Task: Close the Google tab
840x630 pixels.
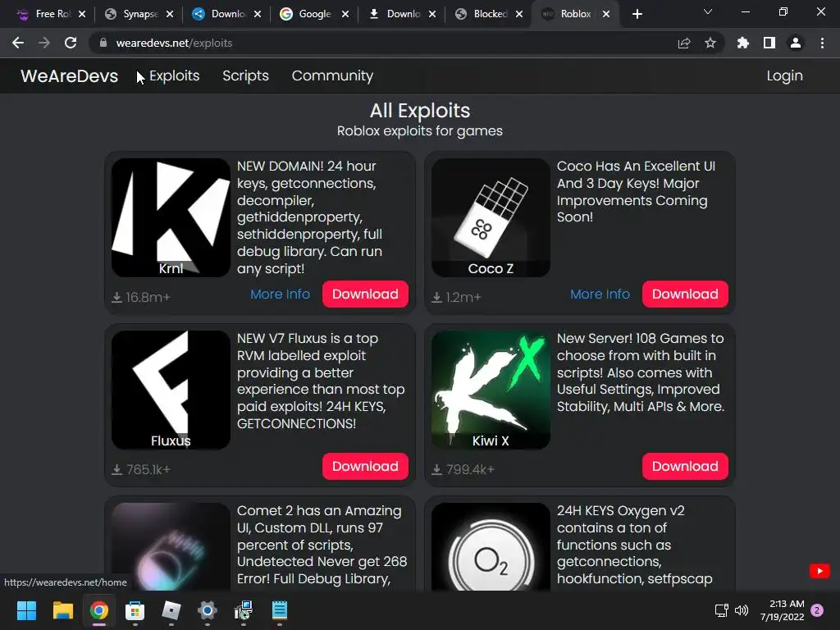Action: tap(345, 14)
